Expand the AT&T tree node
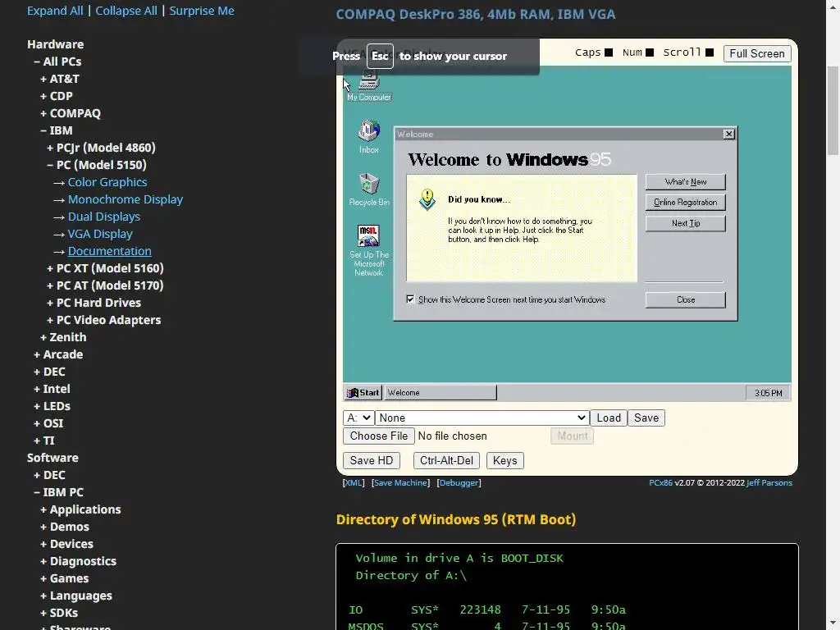840x630 pixels. tap(59, 79)
